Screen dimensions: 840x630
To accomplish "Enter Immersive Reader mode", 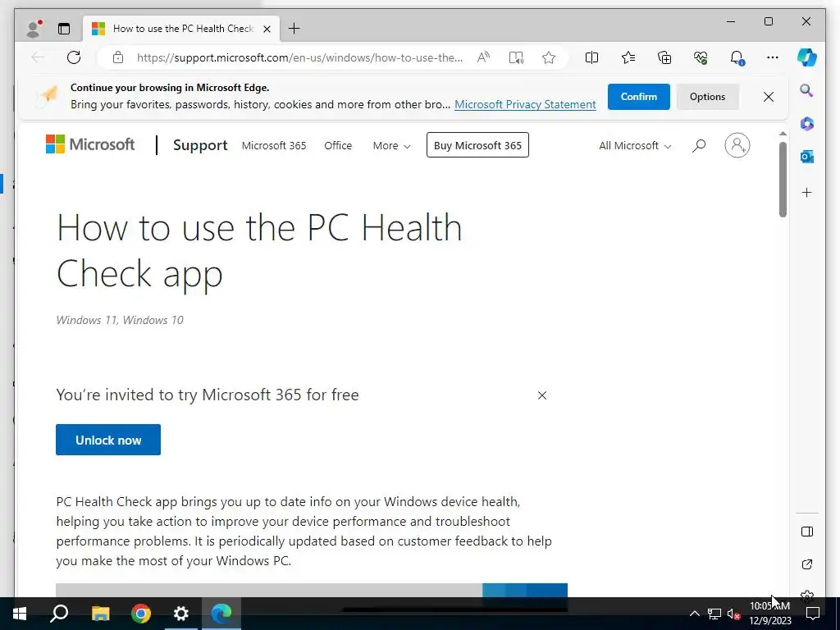I will point(516,57).
